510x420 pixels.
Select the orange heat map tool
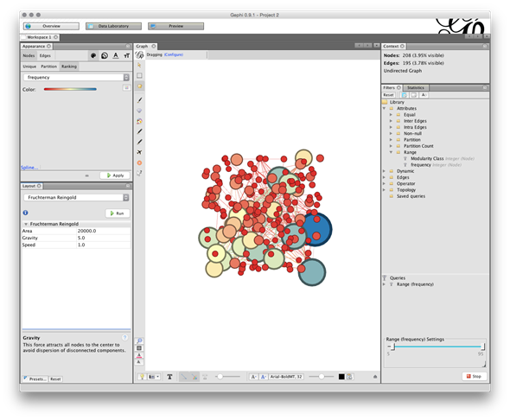(139, 162)
